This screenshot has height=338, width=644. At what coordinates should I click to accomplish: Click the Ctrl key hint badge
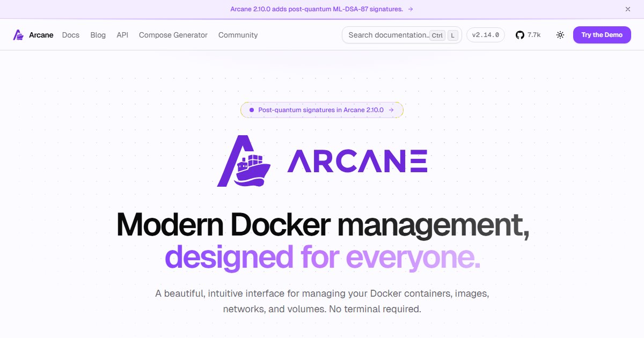pos(437,35)
